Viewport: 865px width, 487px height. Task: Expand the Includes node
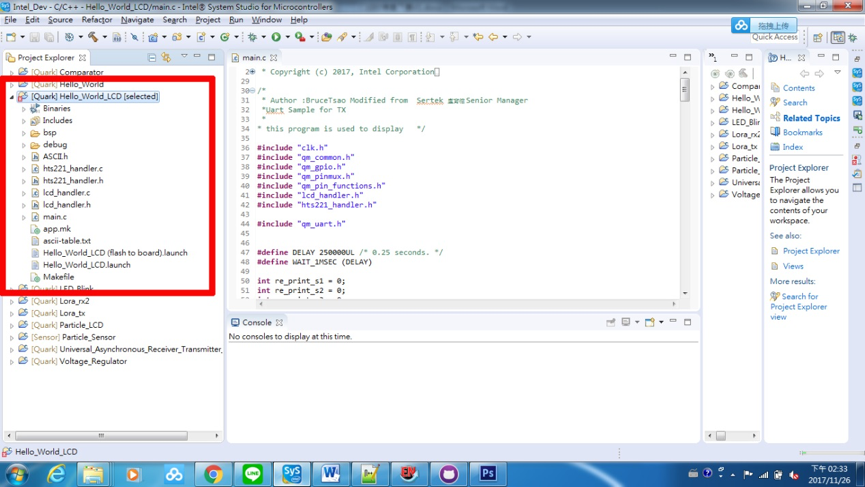click(24, 121)
